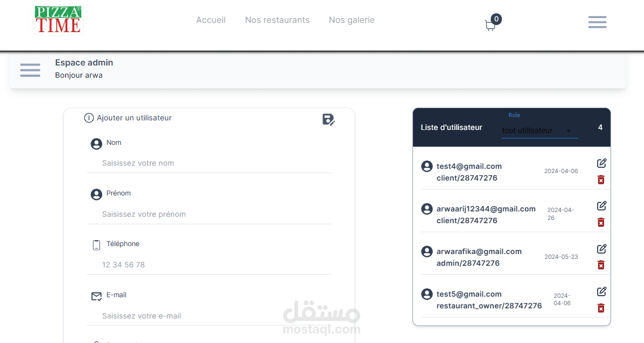This screenshot has height=343, width=644.
Task: Click the person icon next to Prénom
Action: (x=96, y=194)
